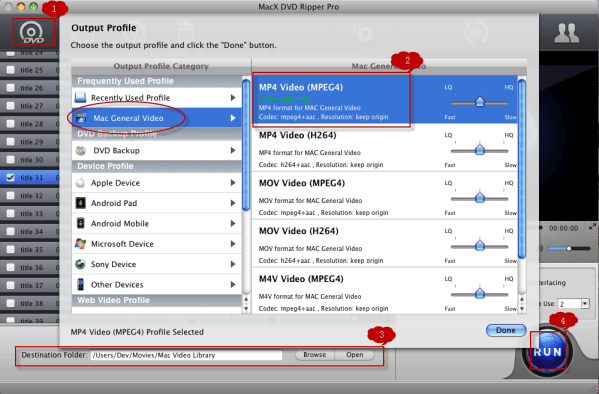Click the category list scroll-down arrow
The image size is (599, 394).
246,308
